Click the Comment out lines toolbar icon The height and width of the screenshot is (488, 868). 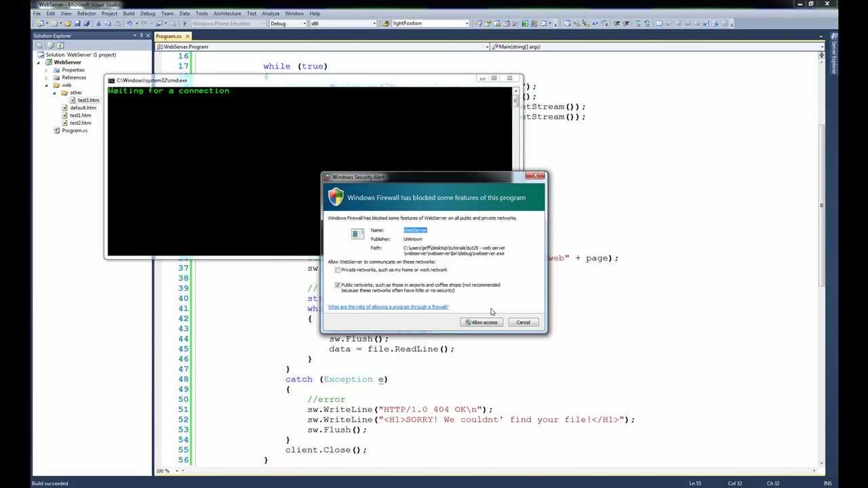coord(638,23)
